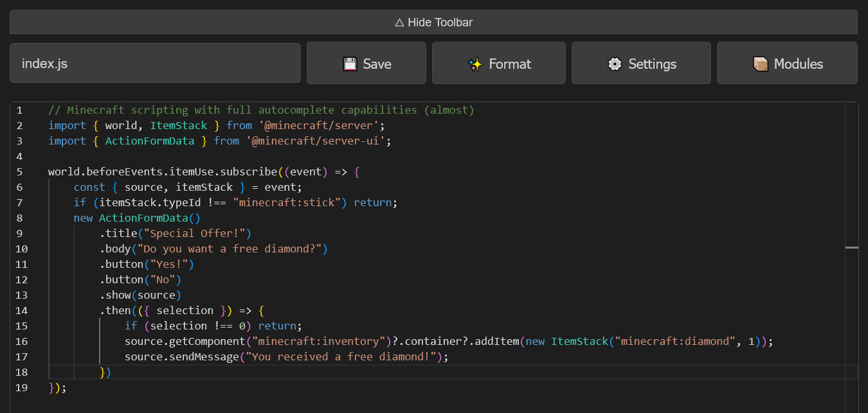Click the sparkle icon beside Format
The width and height of the screenshot is (868, 413).
pos(475,64)
